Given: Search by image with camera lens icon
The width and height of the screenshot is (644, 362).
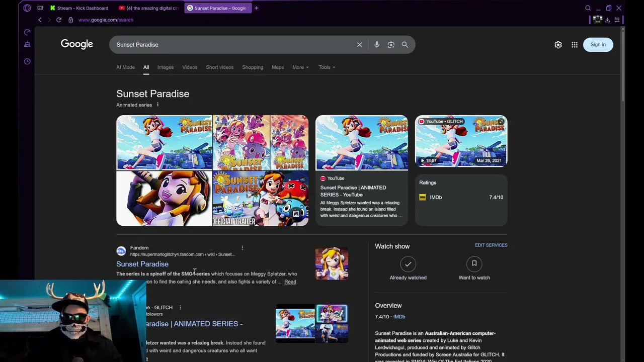Looking at the screenshot, I should (391, 45).
